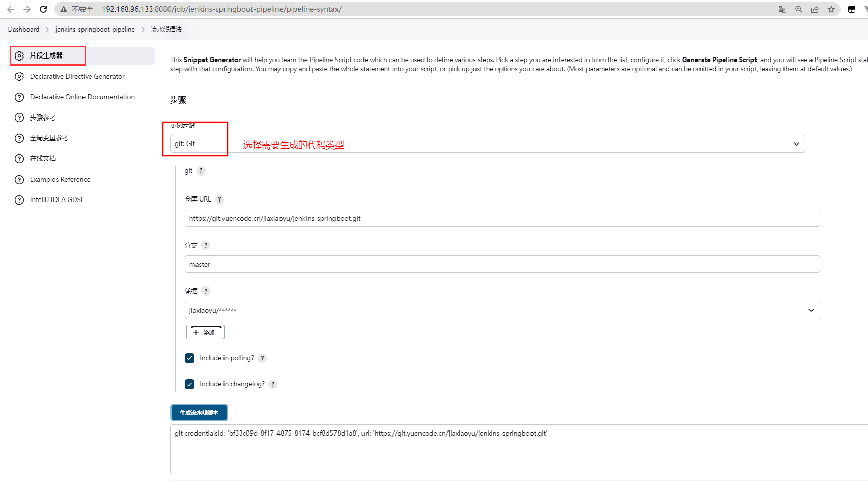Open help for 凭据 field
This screenshot has height=489, width=868.
(x=206, y=291)
